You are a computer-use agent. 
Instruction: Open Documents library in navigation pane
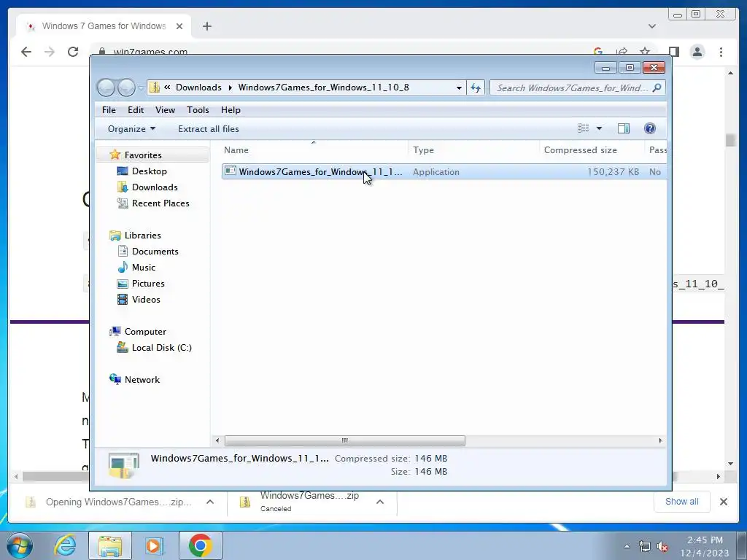(x=155, y=252)
